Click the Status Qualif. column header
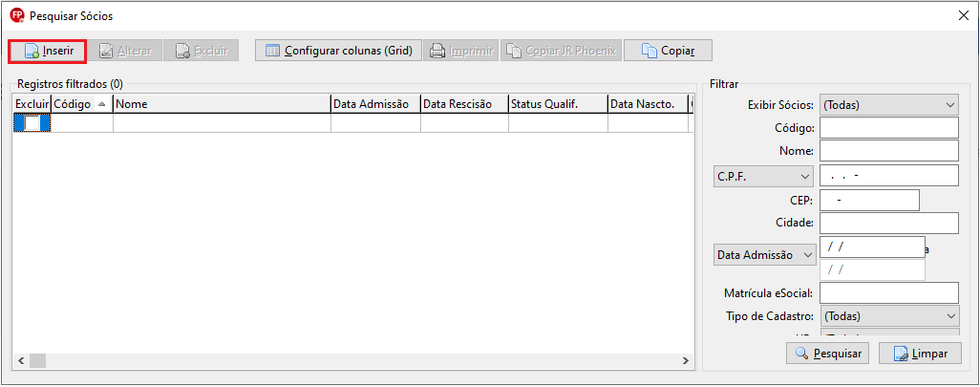Viewport: 980px width, 387px height. point(558,104)
